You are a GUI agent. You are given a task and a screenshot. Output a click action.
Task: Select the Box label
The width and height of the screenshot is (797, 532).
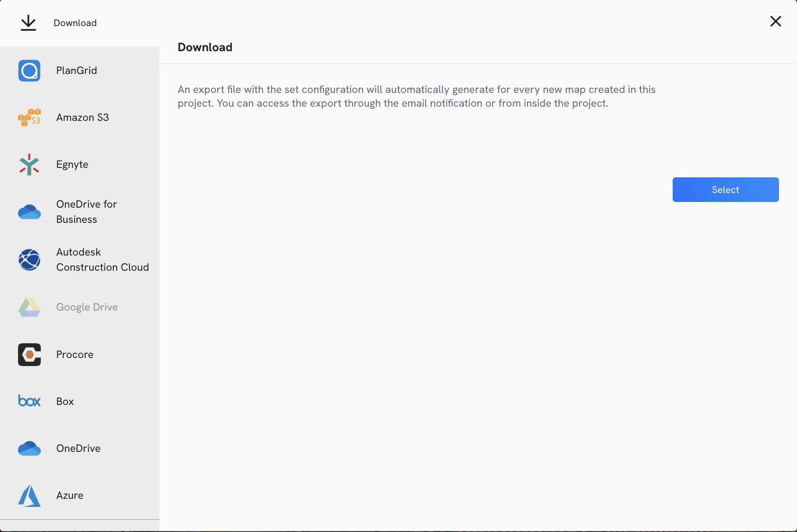pyautogui.click(x=65, y=402)
